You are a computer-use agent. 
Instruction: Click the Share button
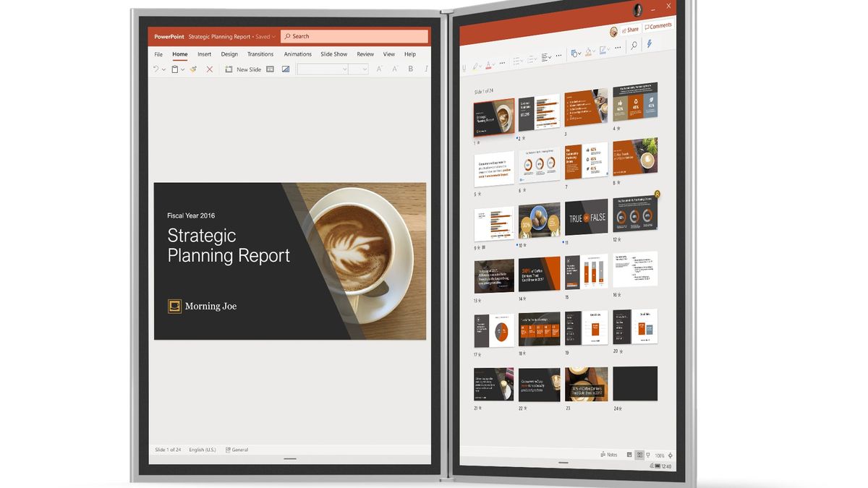630,30
